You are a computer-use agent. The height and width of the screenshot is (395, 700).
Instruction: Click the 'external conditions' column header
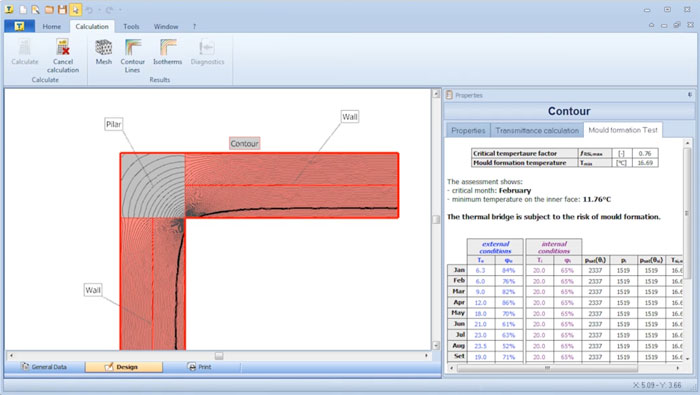[x=495, y=247]
